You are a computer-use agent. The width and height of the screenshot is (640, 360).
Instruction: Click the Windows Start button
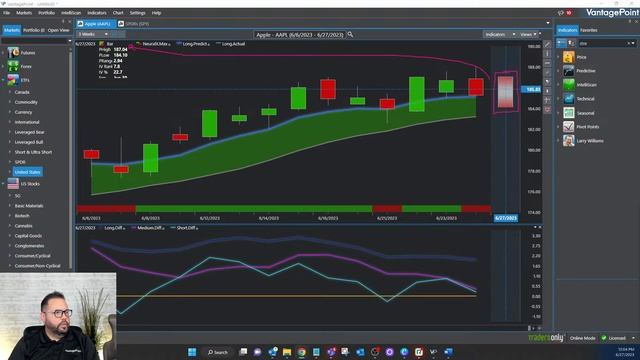192,352
